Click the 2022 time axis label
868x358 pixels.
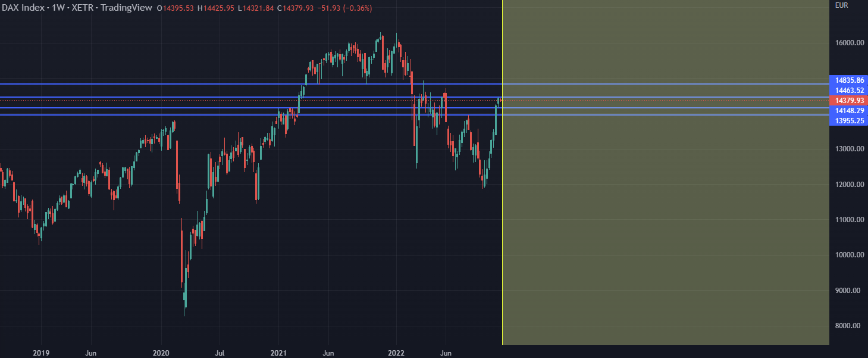[397, 353]
